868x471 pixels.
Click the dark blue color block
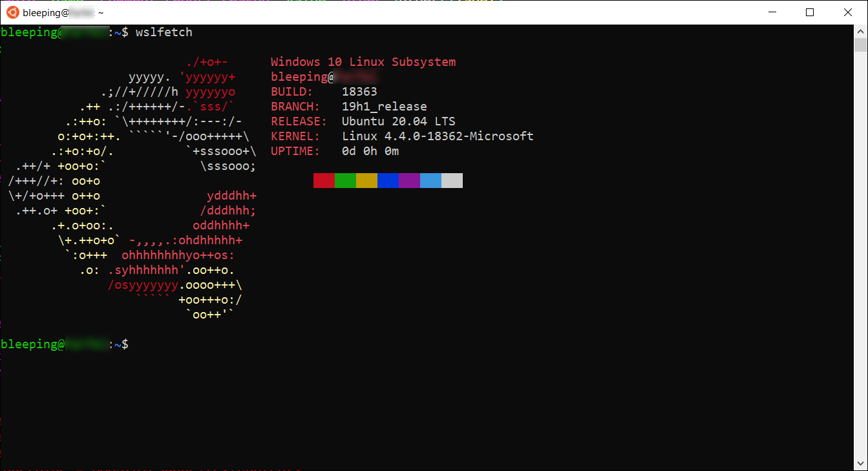(388, 180)
